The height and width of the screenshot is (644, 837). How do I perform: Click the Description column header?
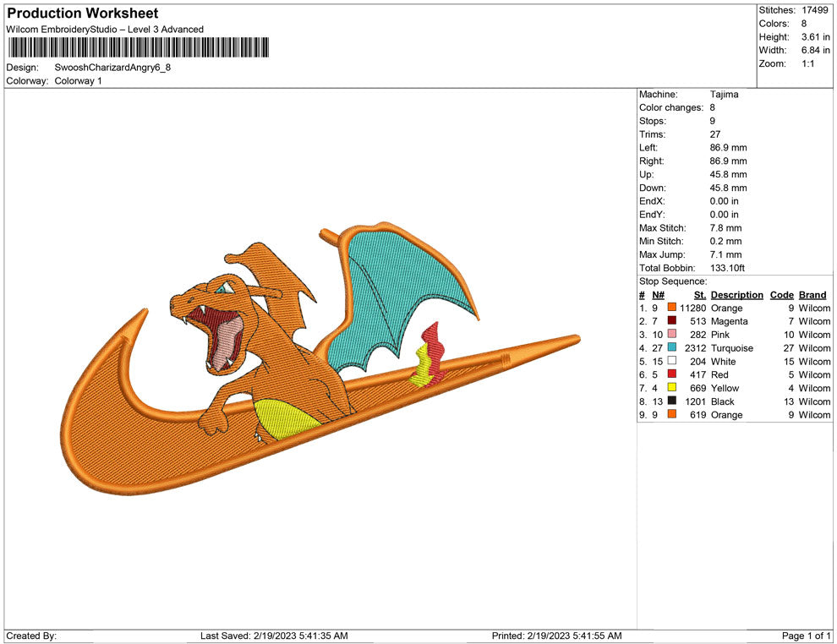coord(736,295)
